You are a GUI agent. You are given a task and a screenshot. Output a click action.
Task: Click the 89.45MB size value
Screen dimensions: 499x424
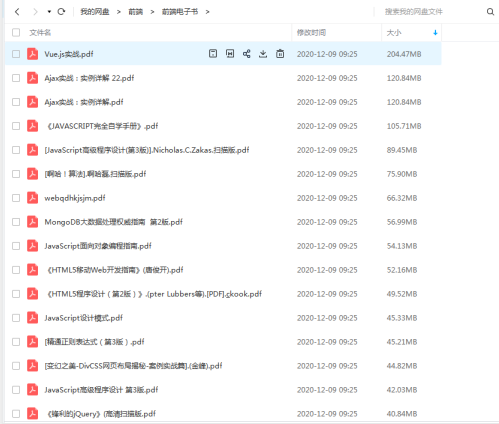(402, 150)
